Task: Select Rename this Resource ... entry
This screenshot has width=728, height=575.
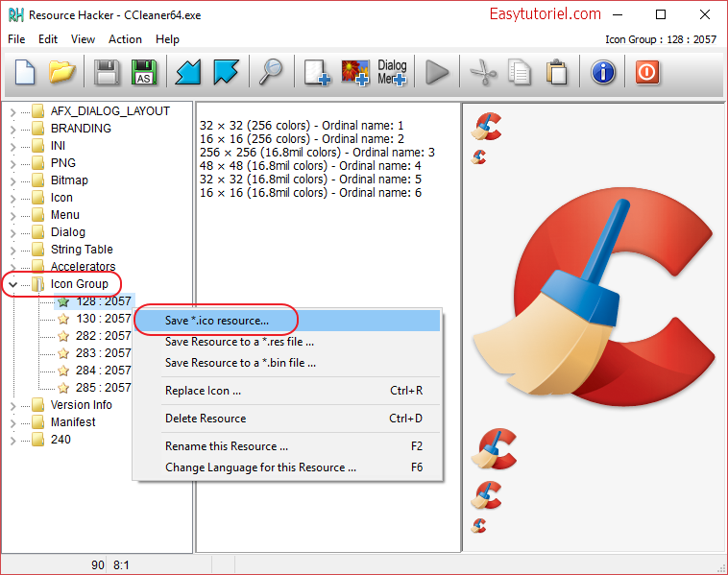Action: pos(287,446)
